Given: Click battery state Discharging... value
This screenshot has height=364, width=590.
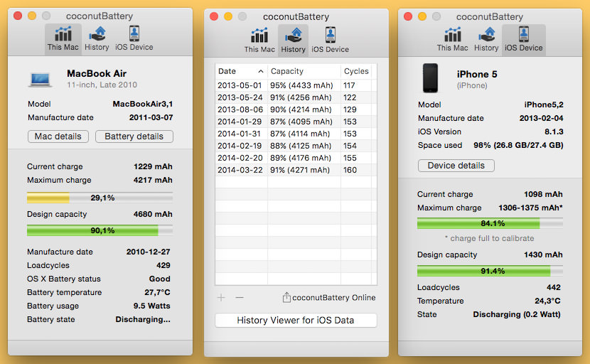Looking at the screenshot, I should pyautogui.click(x=143, y=320).
